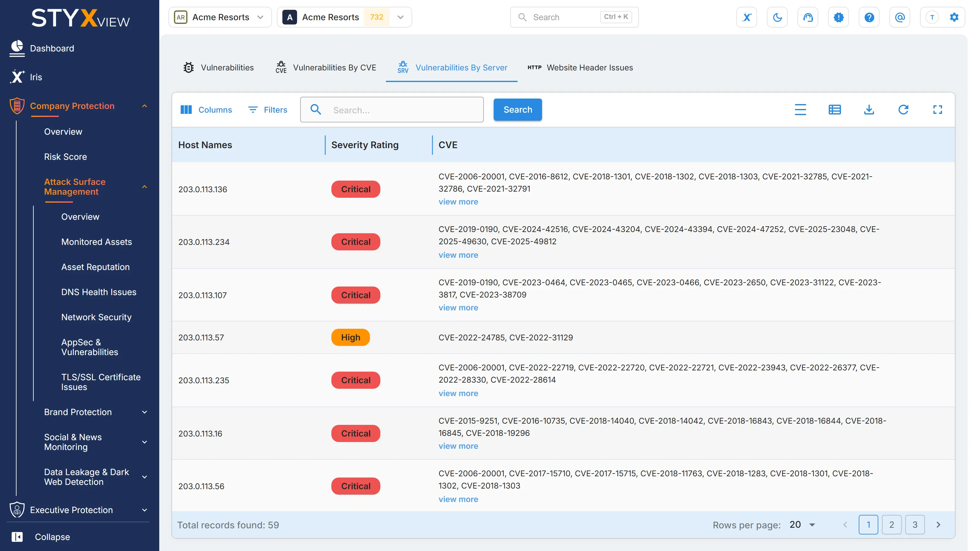Click the Columns icon in toolbar
Screen dimensions: 980x551
186,110
